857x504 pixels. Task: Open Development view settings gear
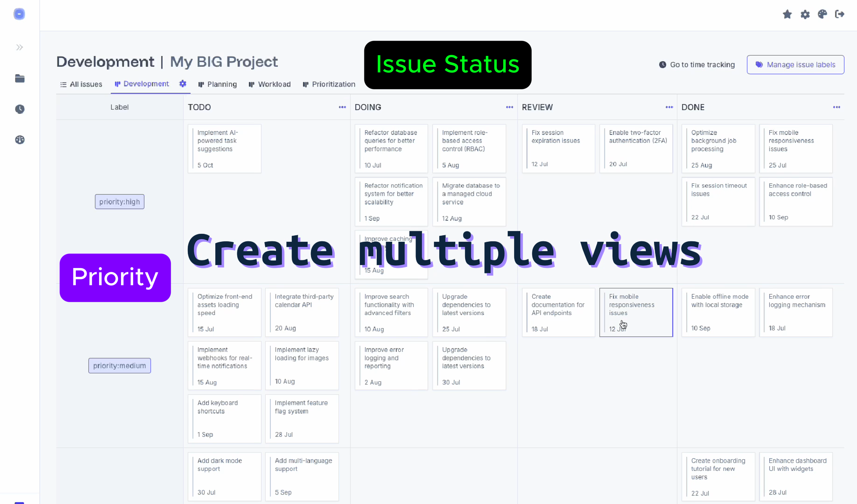point(183,84)
